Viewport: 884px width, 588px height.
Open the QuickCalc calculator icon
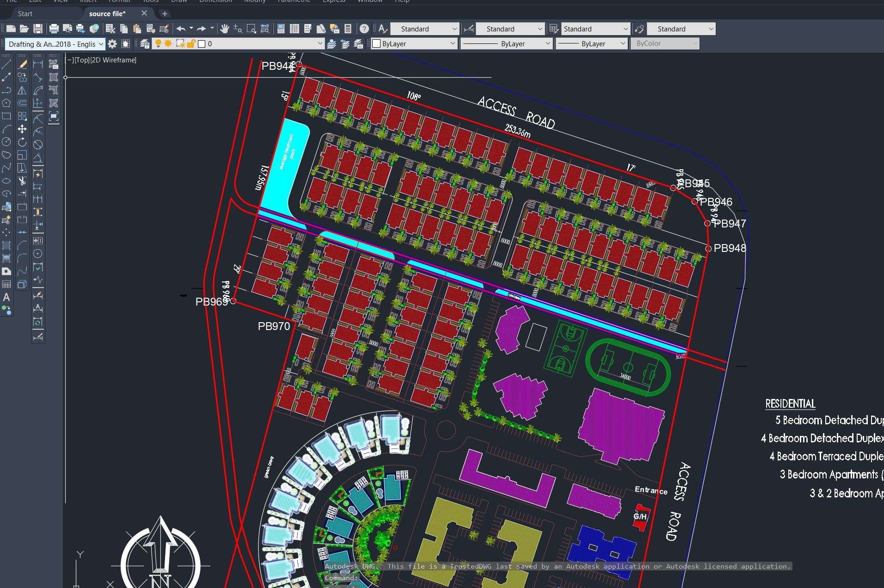pyautogui.click(x=348, y=29)
